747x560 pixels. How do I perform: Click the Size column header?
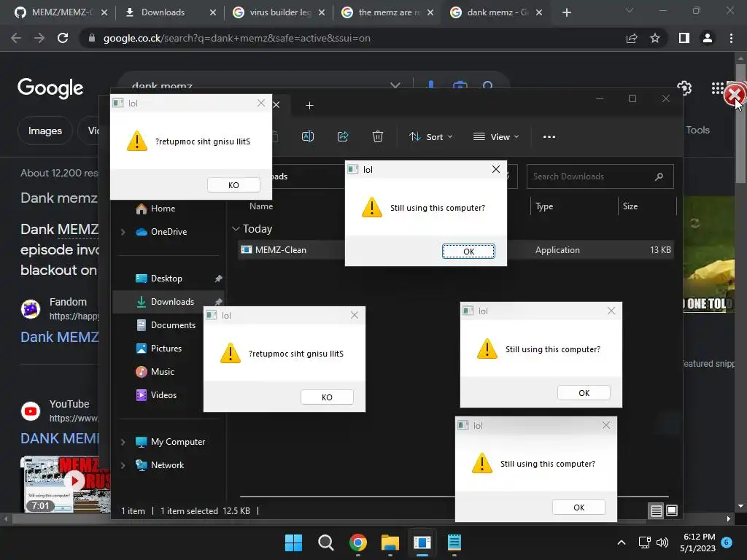pyautogui.click(x=630, y=206)
